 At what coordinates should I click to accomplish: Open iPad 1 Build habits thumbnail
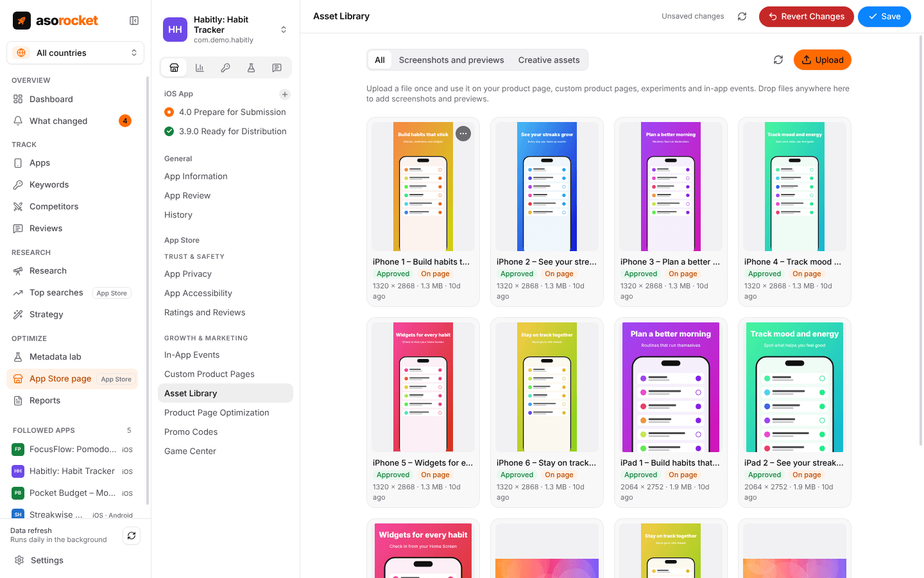pos(671,387)
